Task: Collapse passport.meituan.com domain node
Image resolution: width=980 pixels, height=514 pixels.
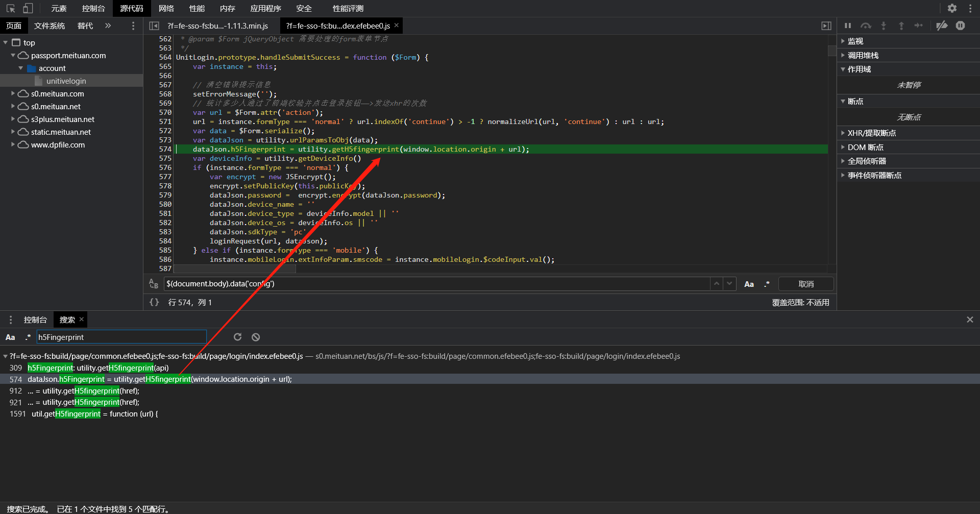Action: 13,56
